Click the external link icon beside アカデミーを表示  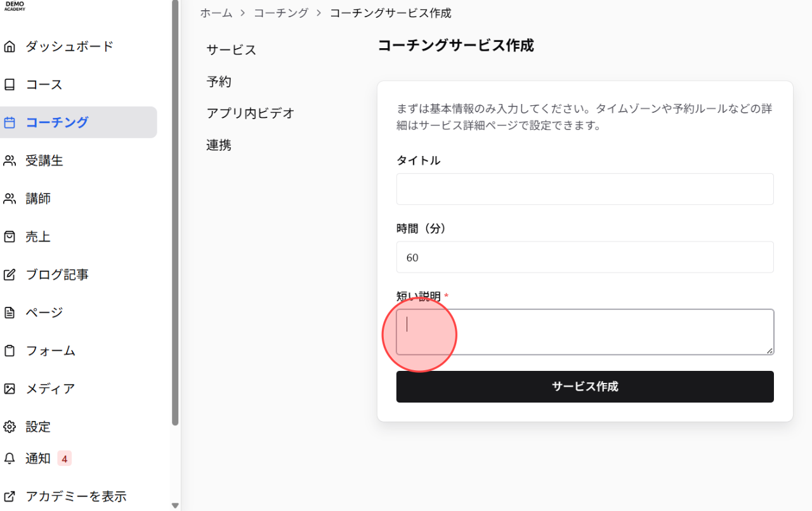10,496
